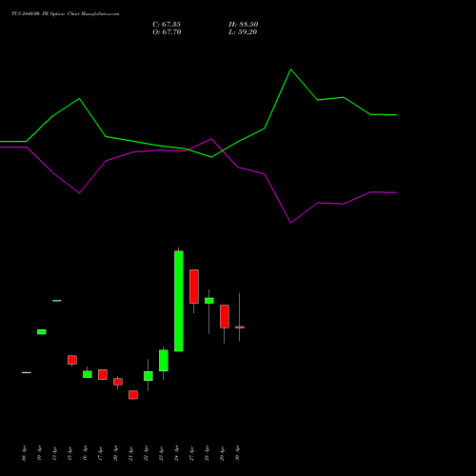Click the low value 'L: 59.20'
This screenshot has width=476, height=476.
243,32
